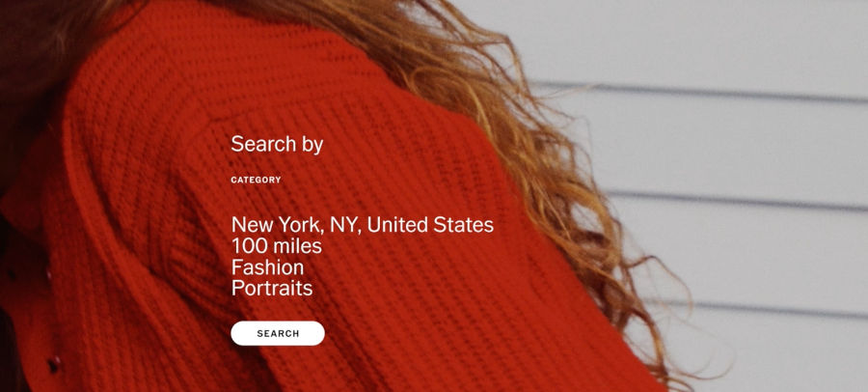Click the word United States in the location
This screenshot has width=868, height=392.
[x=430, y=225]
